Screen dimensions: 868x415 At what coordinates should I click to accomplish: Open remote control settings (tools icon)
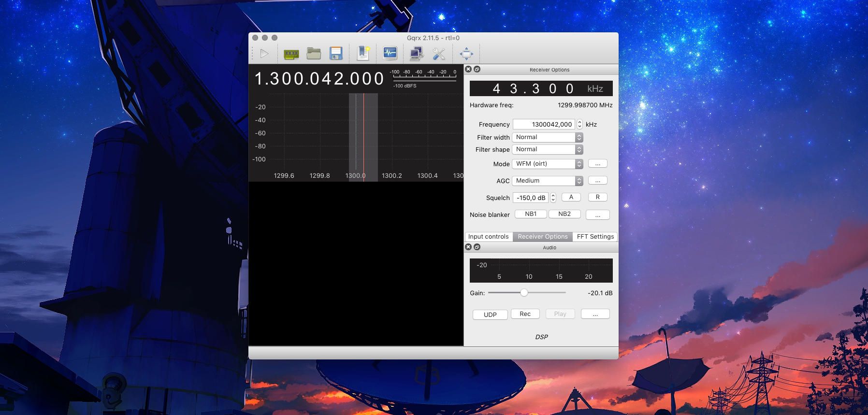pyautogui.click(x=439, y=54)
